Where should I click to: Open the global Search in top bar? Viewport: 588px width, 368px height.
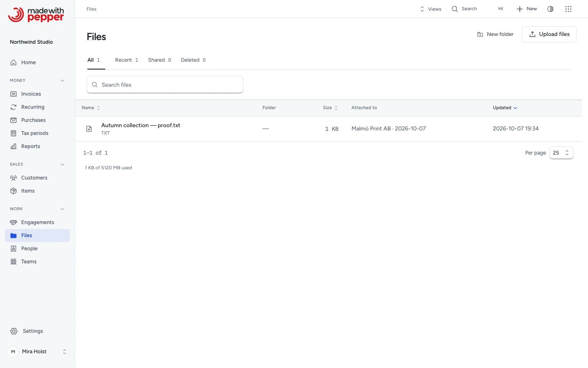pyautogui.click(x=477, y=9)
